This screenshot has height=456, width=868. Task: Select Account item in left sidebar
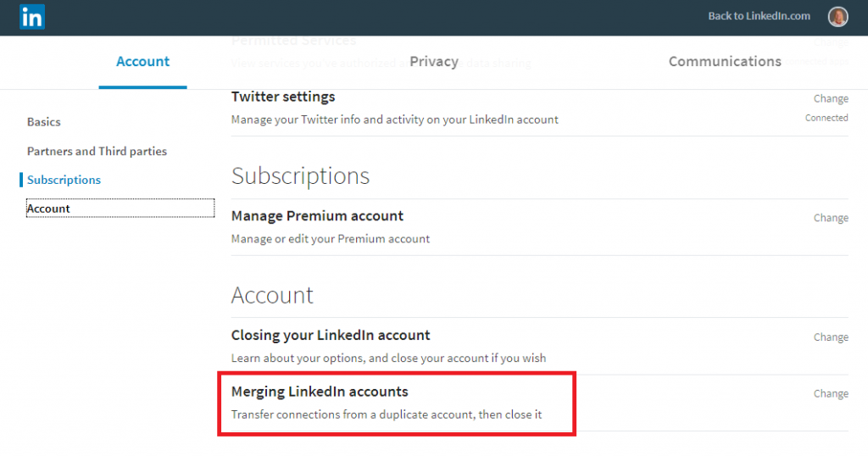click(48, 209)
